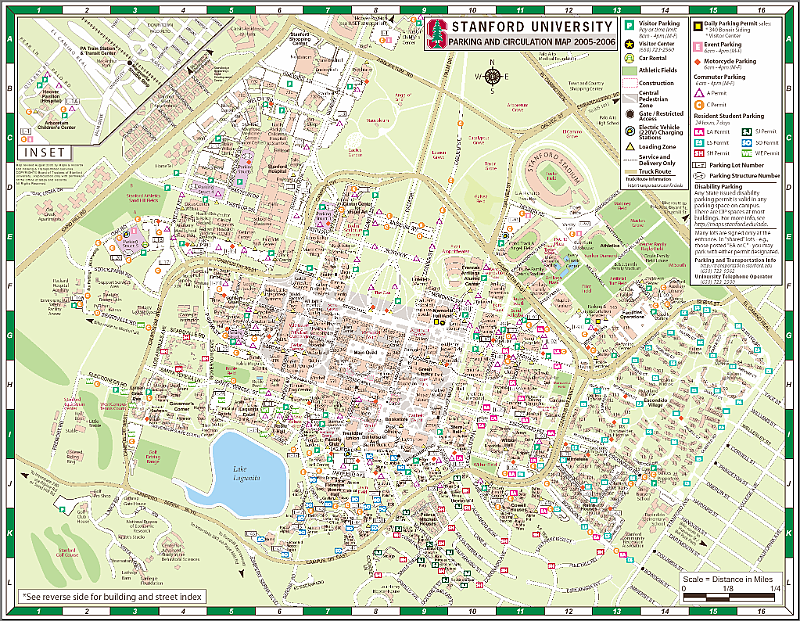The height and width of the screenshot is (621, 800).
Task: Click the blue SO Permit legend icon
Action: coord(747,143)
